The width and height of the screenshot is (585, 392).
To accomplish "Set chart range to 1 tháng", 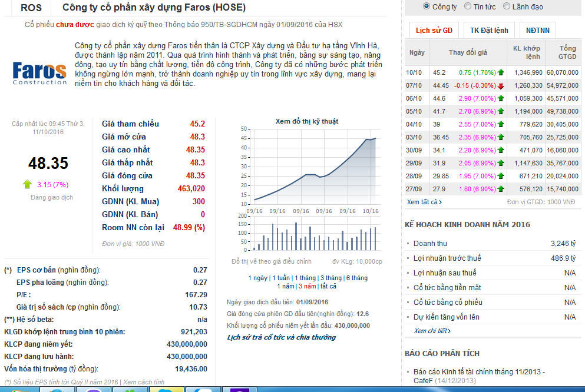I will 305,278.
